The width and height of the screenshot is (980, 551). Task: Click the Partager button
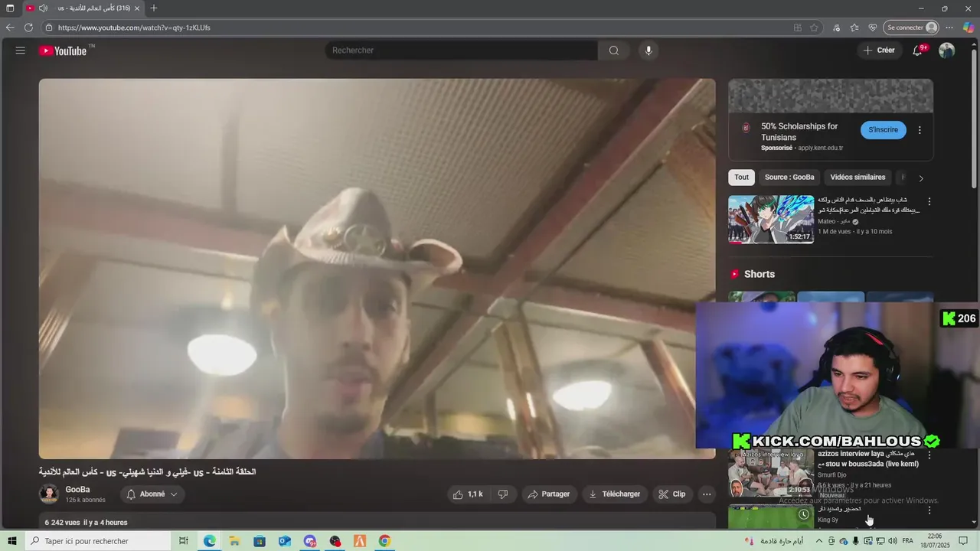[548, 494]
